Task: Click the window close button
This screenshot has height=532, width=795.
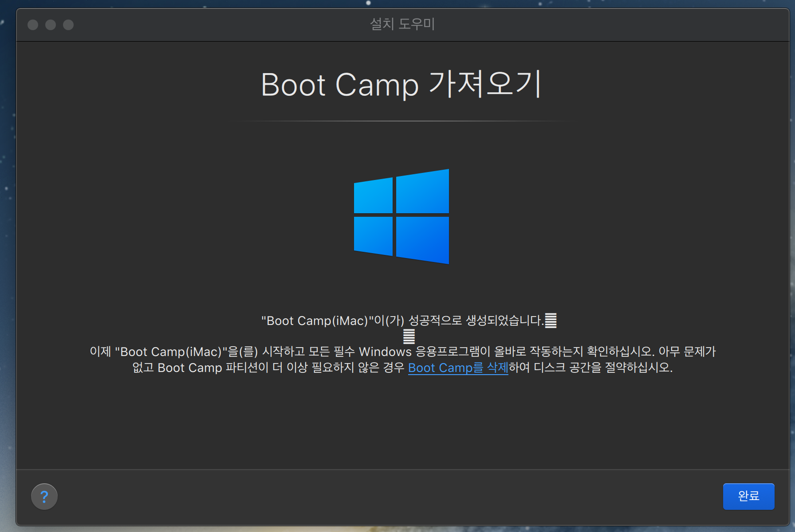Action: (33, 25)
